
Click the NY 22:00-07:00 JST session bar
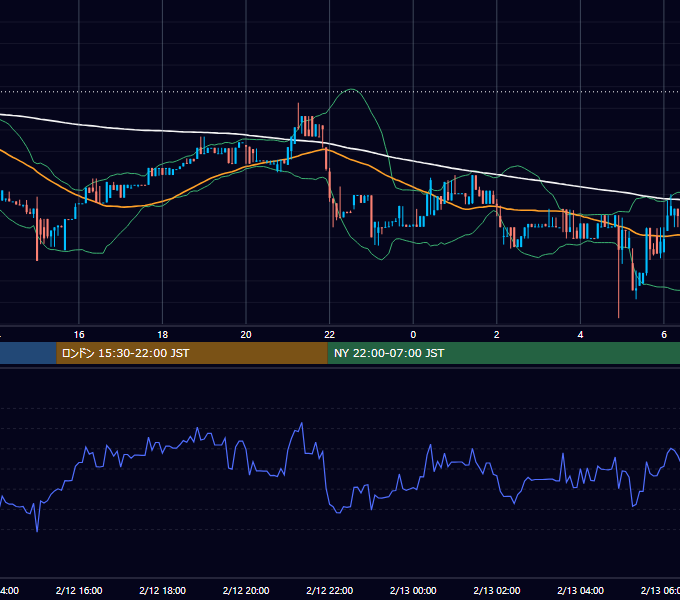click(x=503, y=353)
